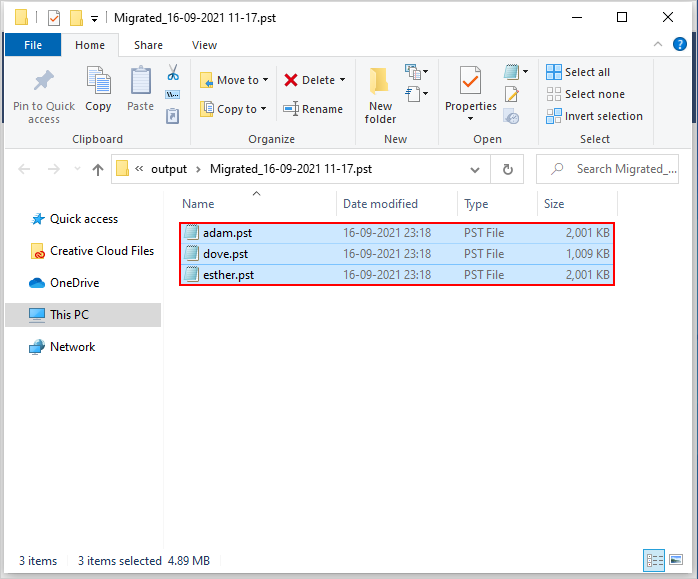The height and width of the screenshot is (579, 698).
Task: Select the adam.pst file
Action: [397, 233]
